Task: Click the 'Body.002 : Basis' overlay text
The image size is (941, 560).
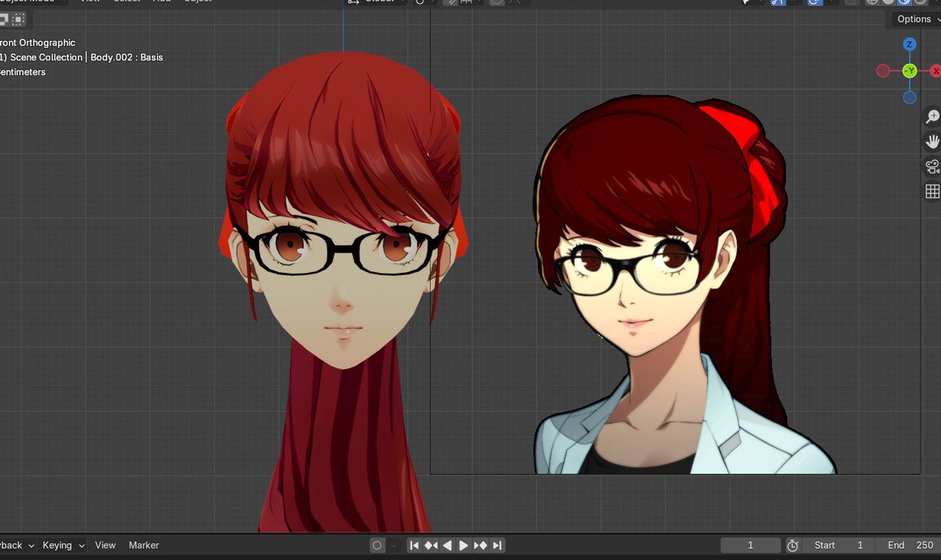Action: point(126,57)
